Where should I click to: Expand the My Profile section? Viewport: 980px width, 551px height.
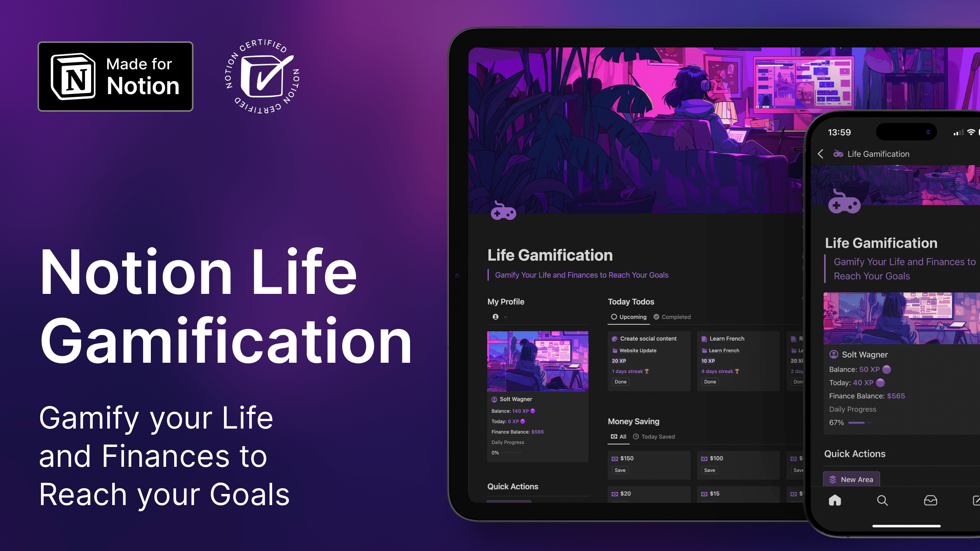click(x=505, y=317)
